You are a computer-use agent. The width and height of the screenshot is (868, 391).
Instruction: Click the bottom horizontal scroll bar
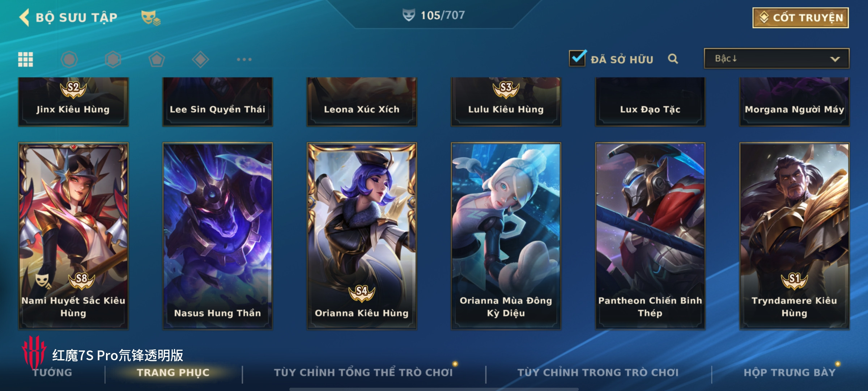click(x=434, y=389)
